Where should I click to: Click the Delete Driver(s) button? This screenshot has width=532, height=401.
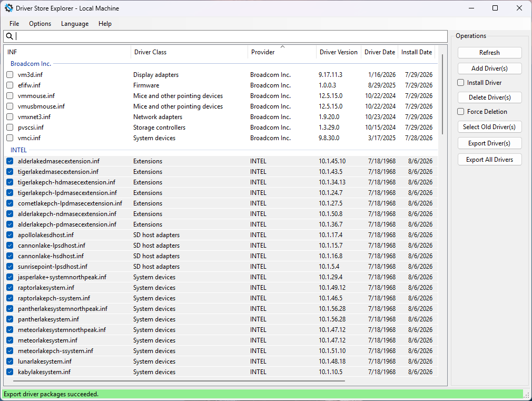pyautogui.click(x=489, y=97)
